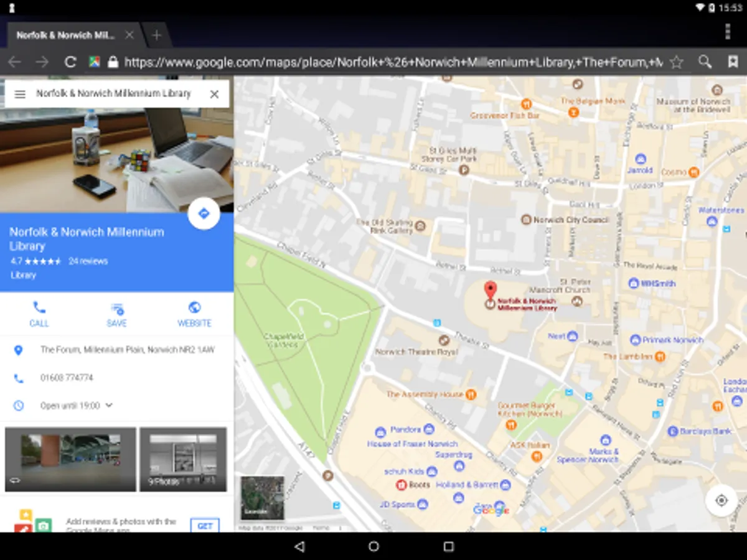The height and width of the screenshot is (560, 747).
Task: Select Chapelfield Gardens park label
Action: [284, 340]
